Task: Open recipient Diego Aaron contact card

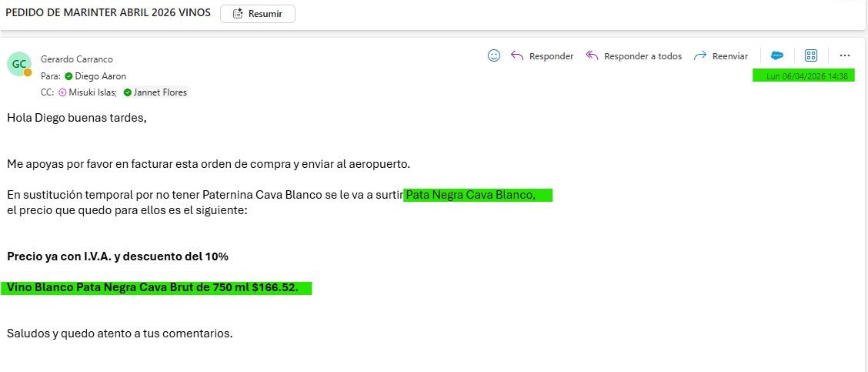Action: 100,76
